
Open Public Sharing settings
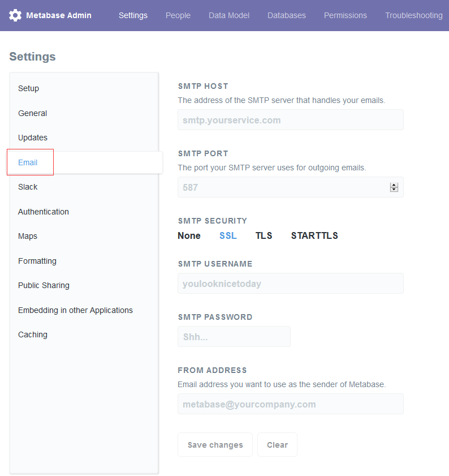pos(44,285)
